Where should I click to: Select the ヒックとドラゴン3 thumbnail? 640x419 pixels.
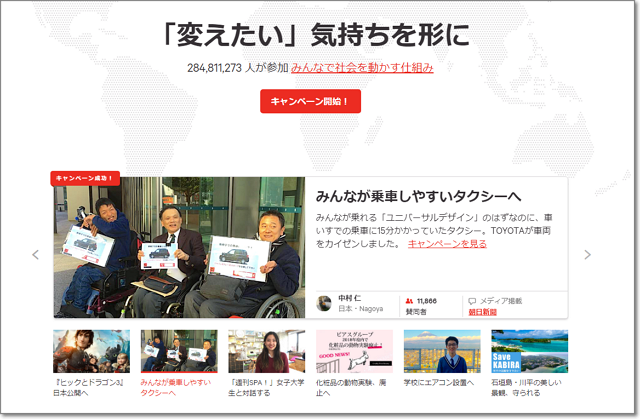(91, 351)
